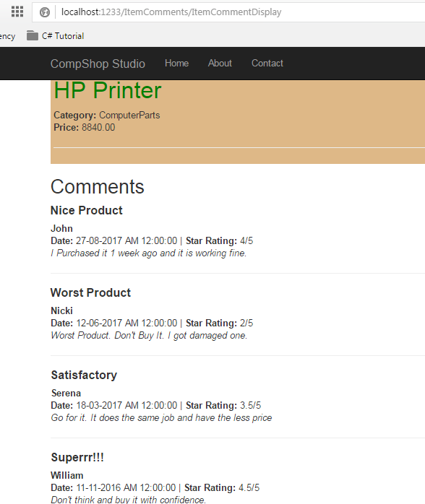Click the date 27-08-2017 AM 12:00:00
This screenshot has width=425, height=504.
[126, 240]
